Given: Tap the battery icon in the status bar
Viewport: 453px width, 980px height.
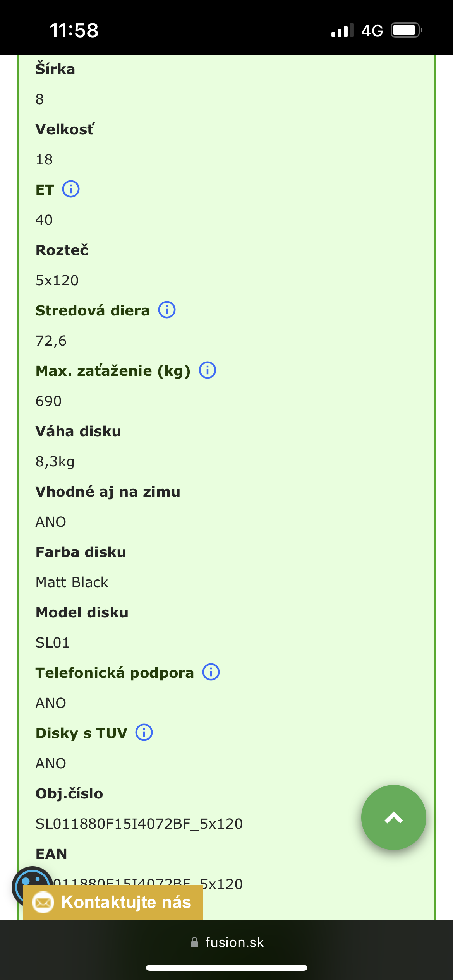Looking at the screenshot, I should (406, 30).
